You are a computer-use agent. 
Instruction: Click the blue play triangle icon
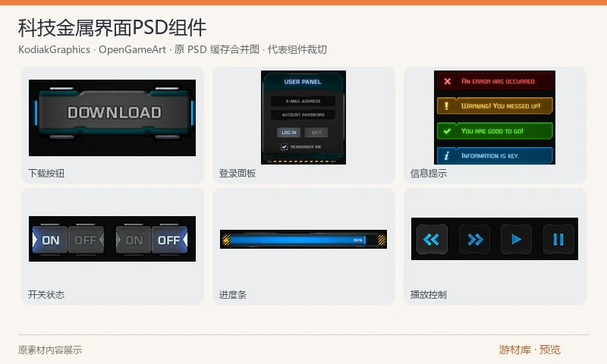(516, 240)
